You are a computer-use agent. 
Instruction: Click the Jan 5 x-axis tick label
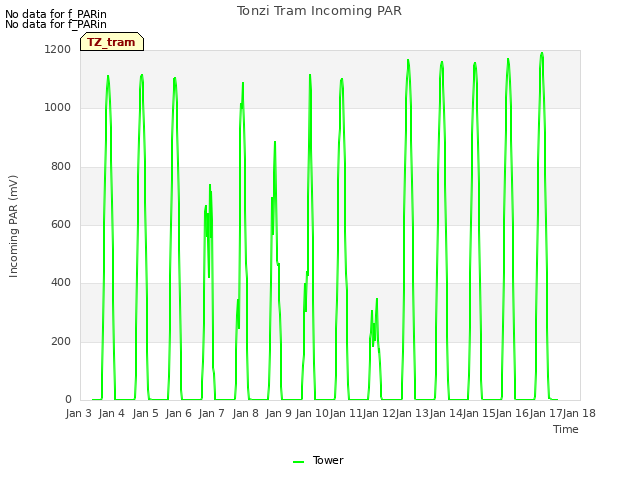click(145, 413)
